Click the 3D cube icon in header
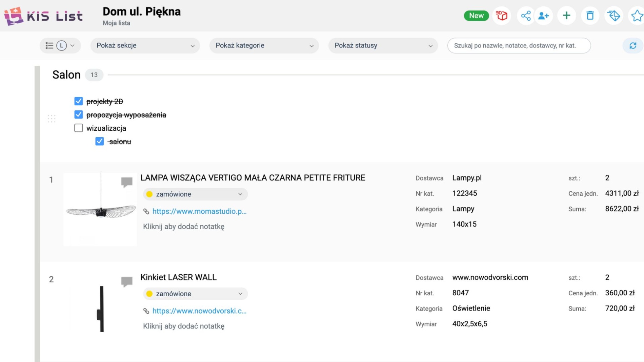 click(x=502, y=16)
